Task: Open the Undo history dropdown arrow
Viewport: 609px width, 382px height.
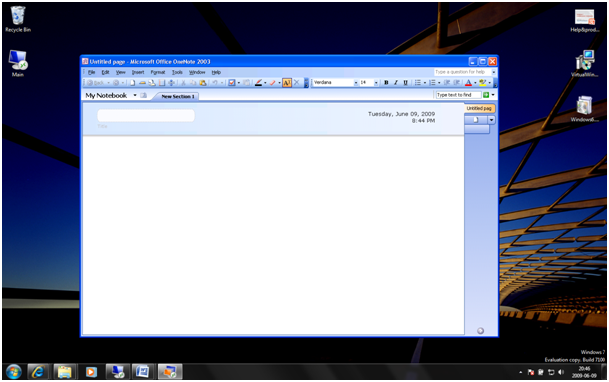Action: point(222,83)
